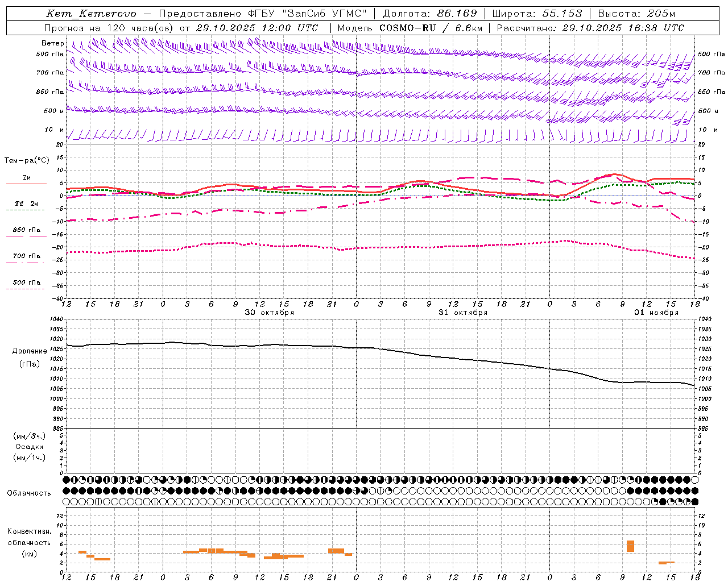The height and width of the screenshot is (582, 728).
Task: Click the 2м legend entry with red line
Action: coord(26,179)
